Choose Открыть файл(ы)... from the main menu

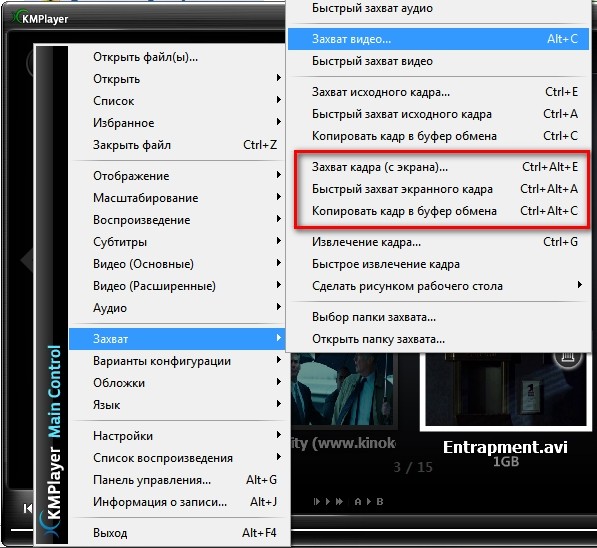pyautogui.click(x=177, y=57)
